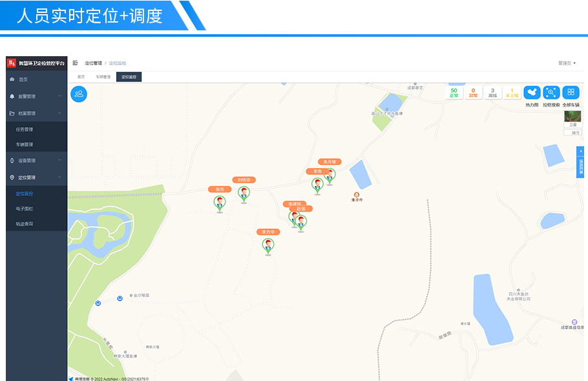Activate the 拉框搜索 box search tool
This screenshot has width=588, height=381.
point(551,92)
